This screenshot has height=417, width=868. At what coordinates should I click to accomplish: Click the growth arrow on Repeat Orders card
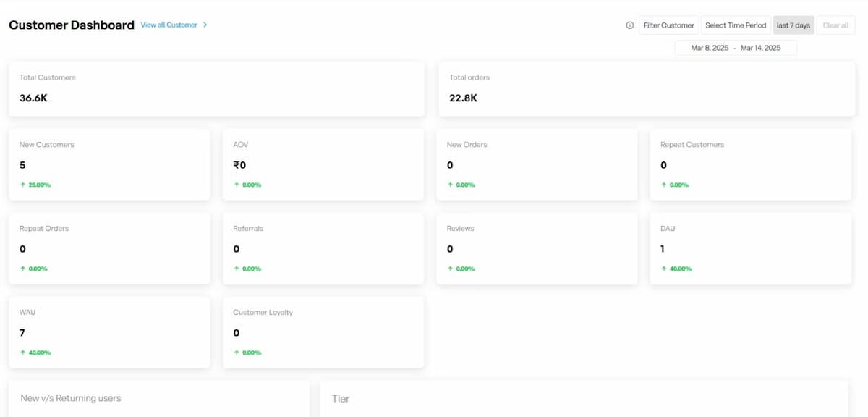22,269
